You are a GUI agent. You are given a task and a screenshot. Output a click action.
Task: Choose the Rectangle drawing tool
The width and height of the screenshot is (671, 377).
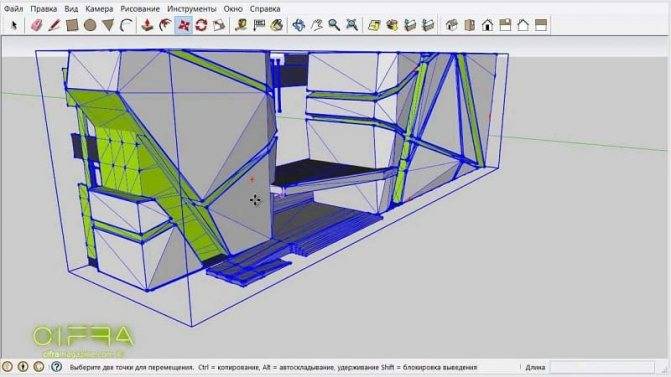click(x=72, y=25)
